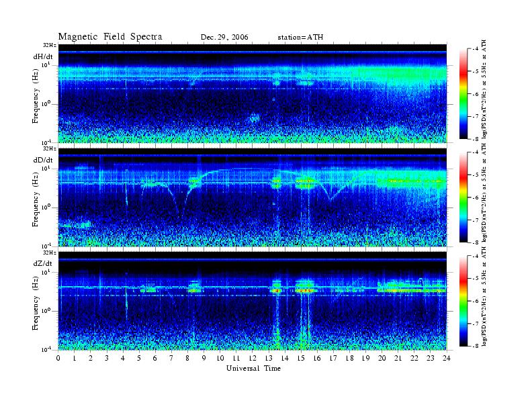Click the 'Universal Time' axis label
The width and height of the screenshot is (532, 411).
tap(253, 368)
